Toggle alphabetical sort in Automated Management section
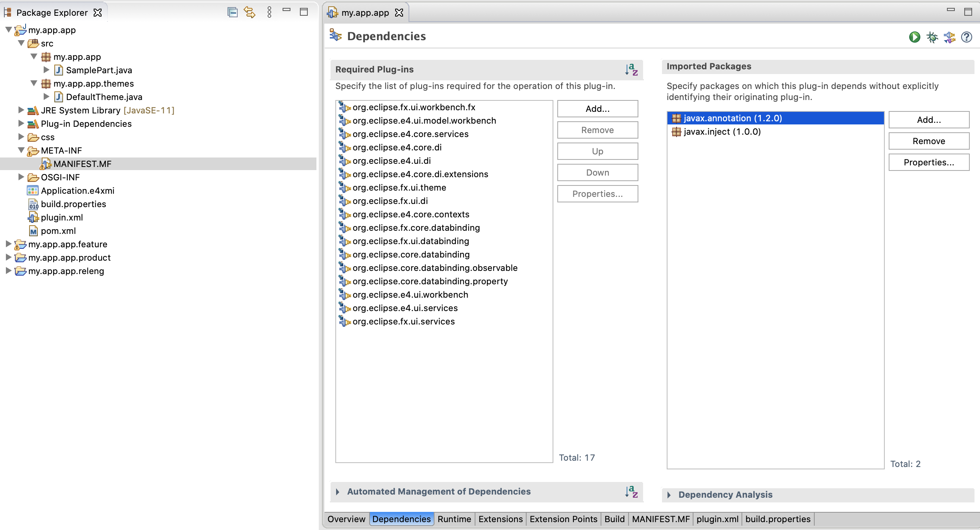980x530 pixels. point(631,491)
